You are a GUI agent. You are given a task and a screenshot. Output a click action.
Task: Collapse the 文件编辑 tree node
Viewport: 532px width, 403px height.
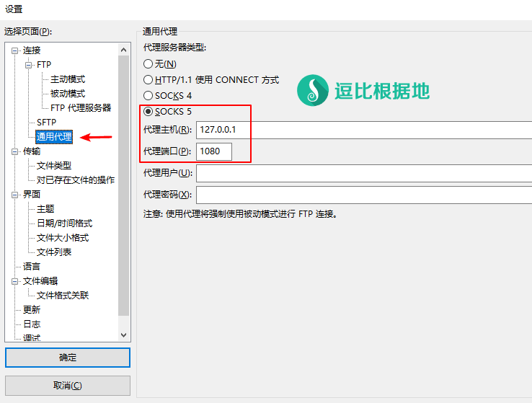point(14,281)
